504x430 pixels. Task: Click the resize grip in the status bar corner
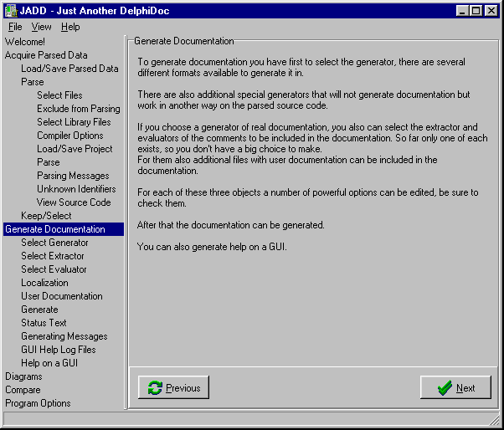click(495, 421)
